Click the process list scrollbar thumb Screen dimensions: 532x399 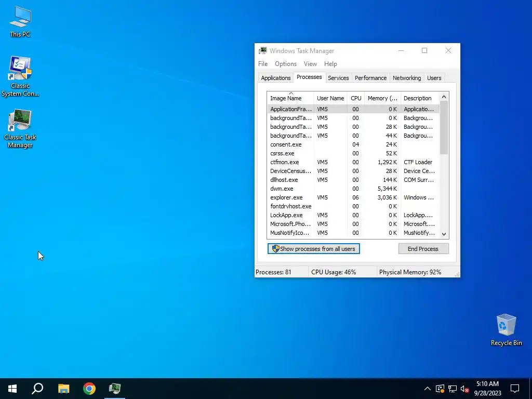pos(444,128)
